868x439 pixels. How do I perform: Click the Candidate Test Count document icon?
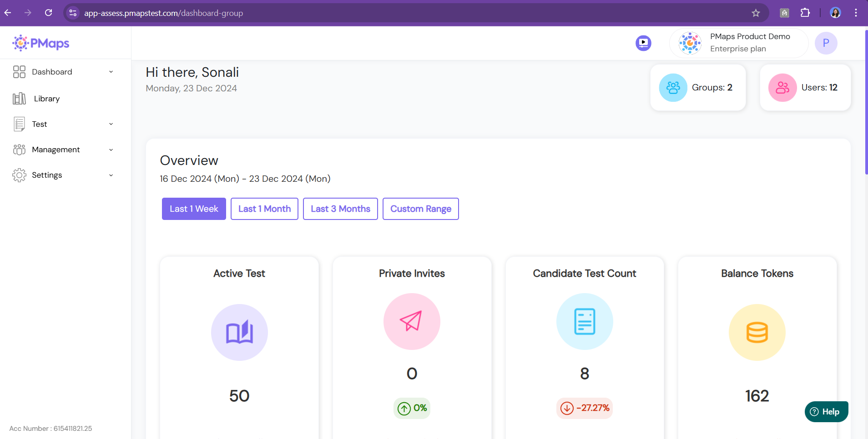point(584,322)
